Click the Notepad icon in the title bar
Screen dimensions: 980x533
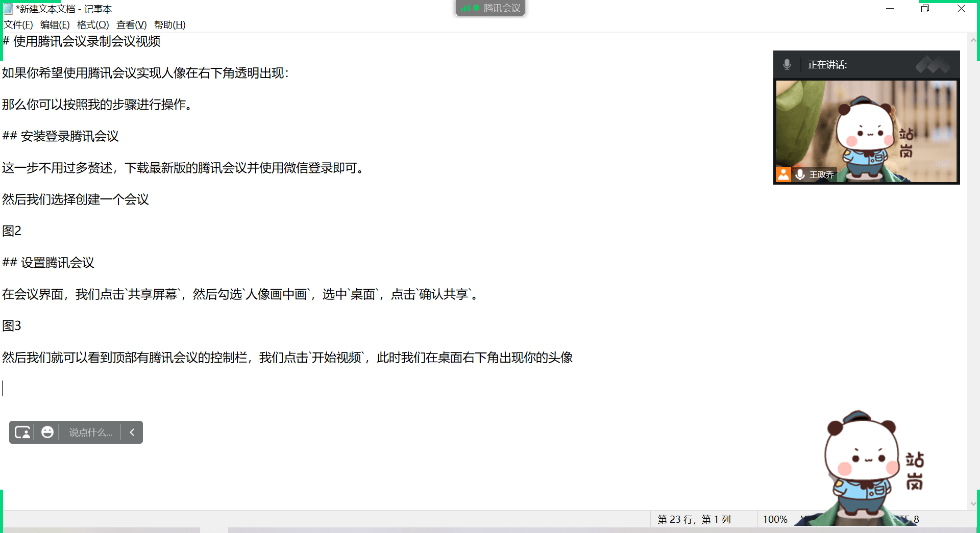(8, 9)
